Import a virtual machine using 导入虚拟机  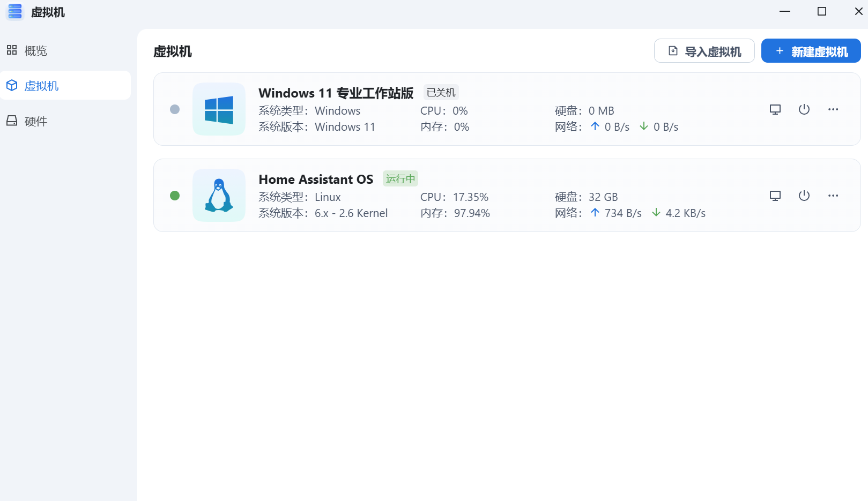(x=704, y=50)
